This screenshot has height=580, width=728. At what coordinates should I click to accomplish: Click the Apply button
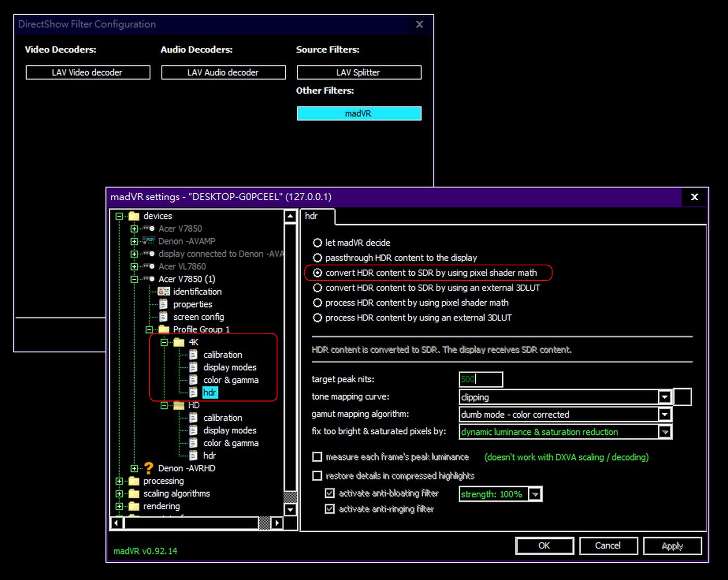[672, 546]
